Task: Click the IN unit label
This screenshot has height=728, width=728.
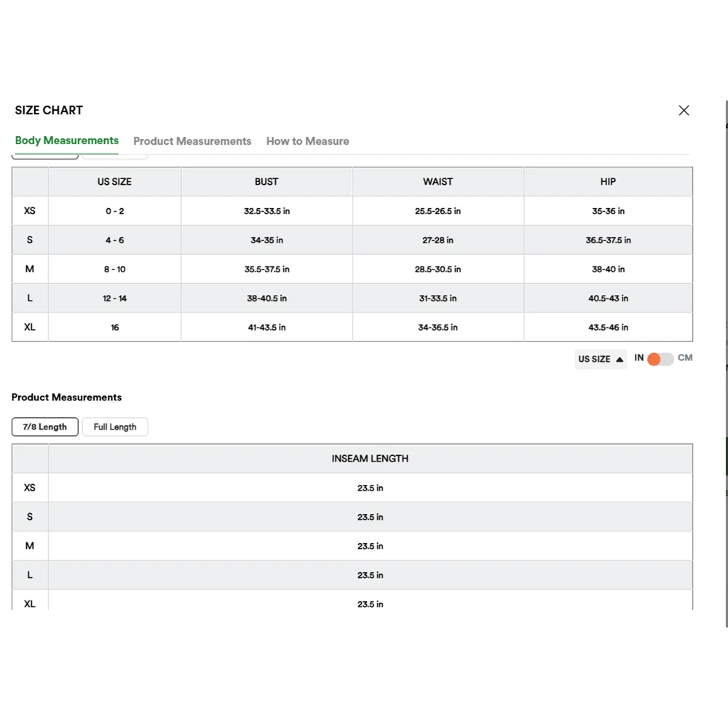Action: [x=638, y=358]
